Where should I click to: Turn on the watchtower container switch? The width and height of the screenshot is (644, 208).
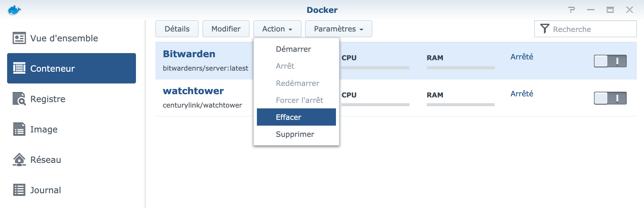point(610,98)
